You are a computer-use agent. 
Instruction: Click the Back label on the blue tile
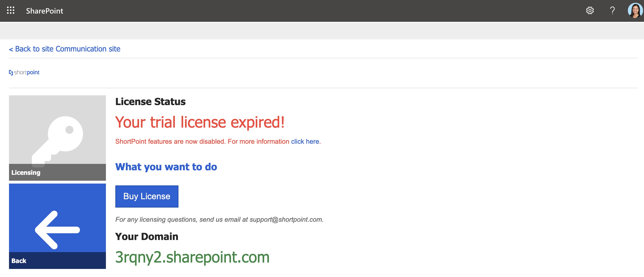coord(19,260)
